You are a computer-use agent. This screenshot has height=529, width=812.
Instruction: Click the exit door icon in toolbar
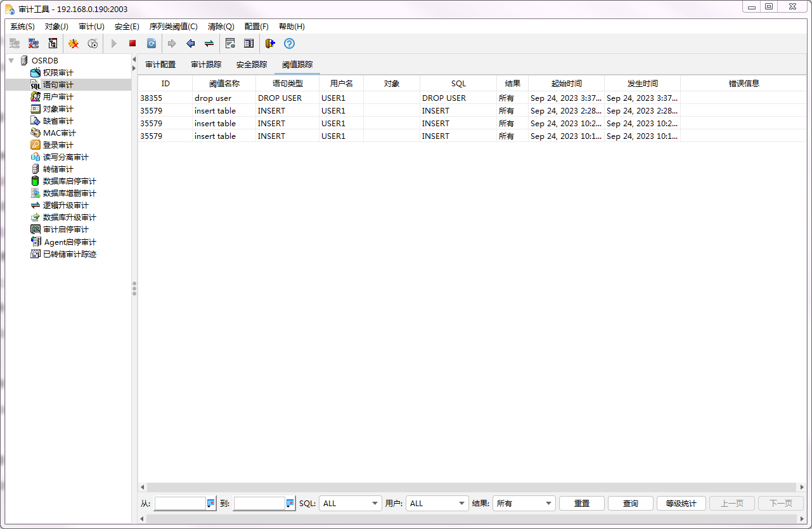pos(270,44)
